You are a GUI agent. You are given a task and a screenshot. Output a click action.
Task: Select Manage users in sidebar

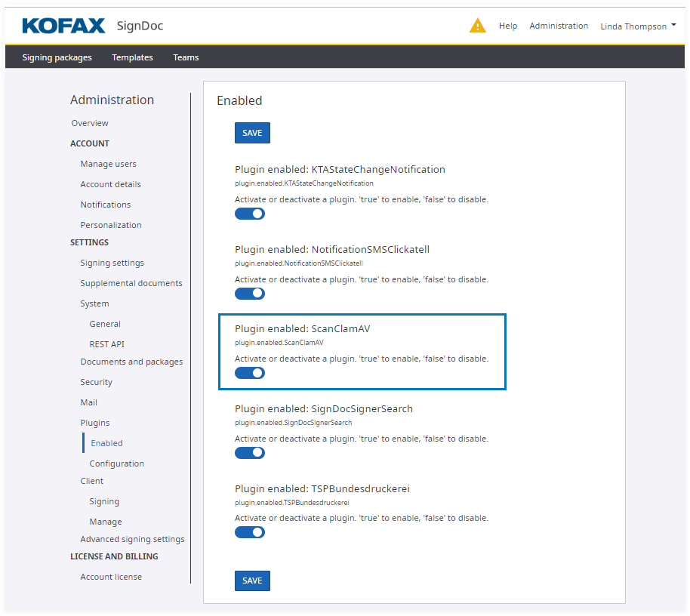point(108,164)
